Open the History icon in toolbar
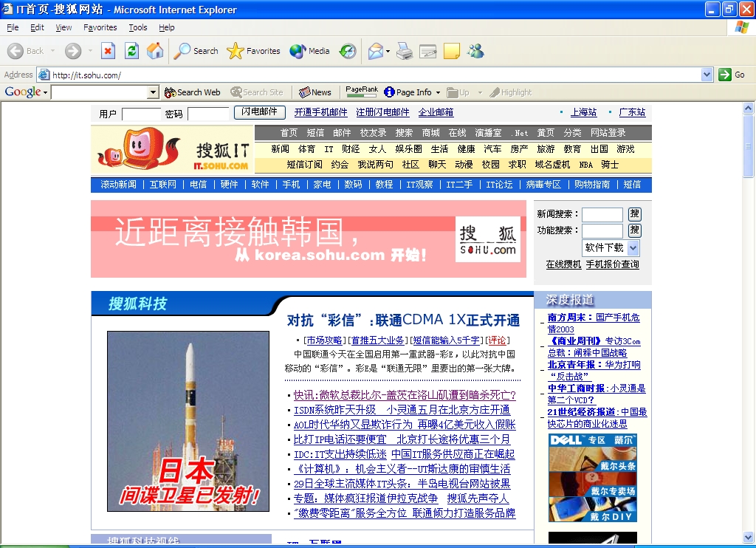The image size is (756, 548). tap(348, 51)
